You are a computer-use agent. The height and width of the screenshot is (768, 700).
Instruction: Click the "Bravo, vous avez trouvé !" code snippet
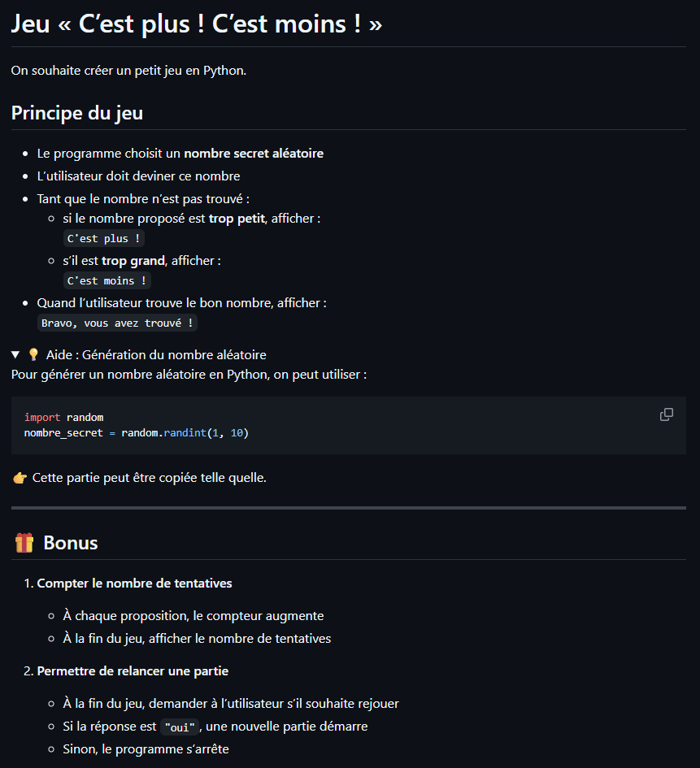click(118, 323)
